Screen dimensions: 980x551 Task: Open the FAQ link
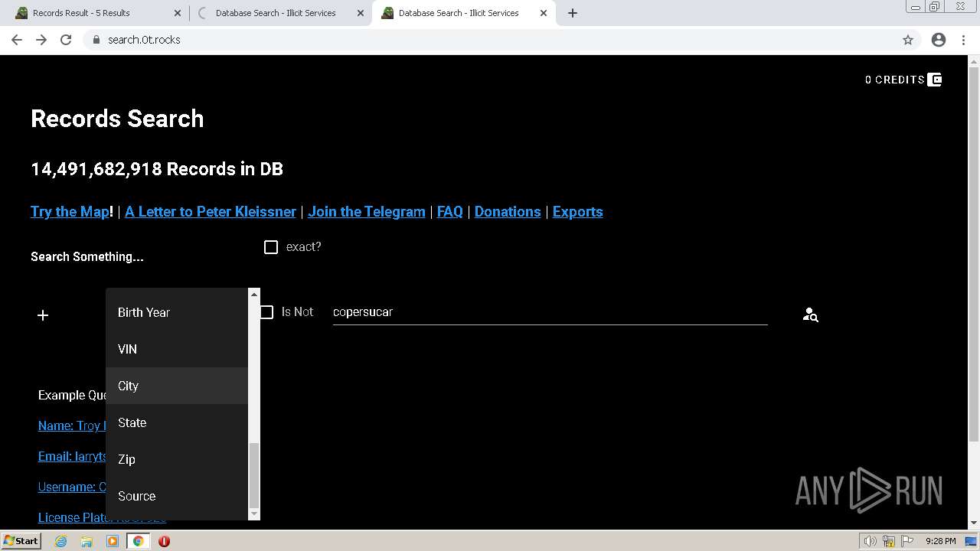point(450,212)
